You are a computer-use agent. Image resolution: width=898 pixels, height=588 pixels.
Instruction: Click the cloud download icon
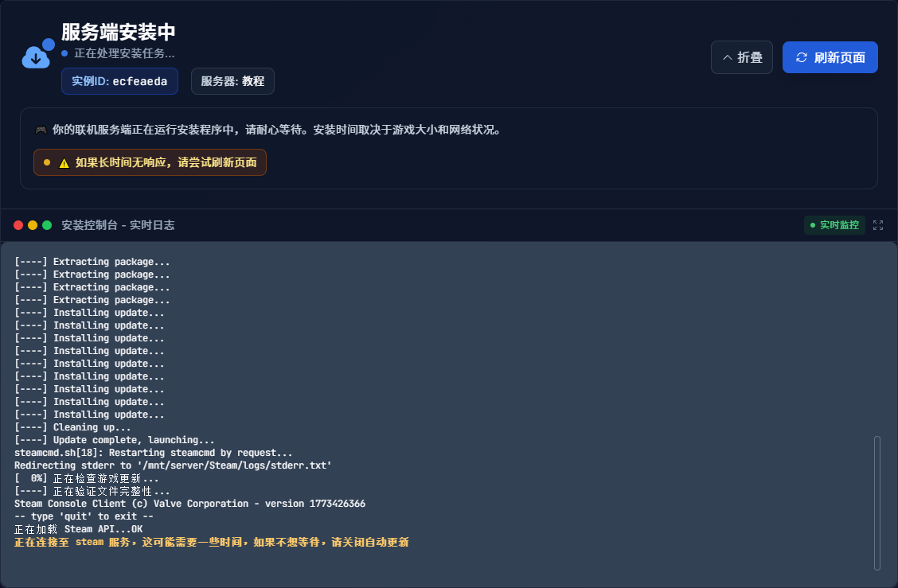(x=37, y=55)
